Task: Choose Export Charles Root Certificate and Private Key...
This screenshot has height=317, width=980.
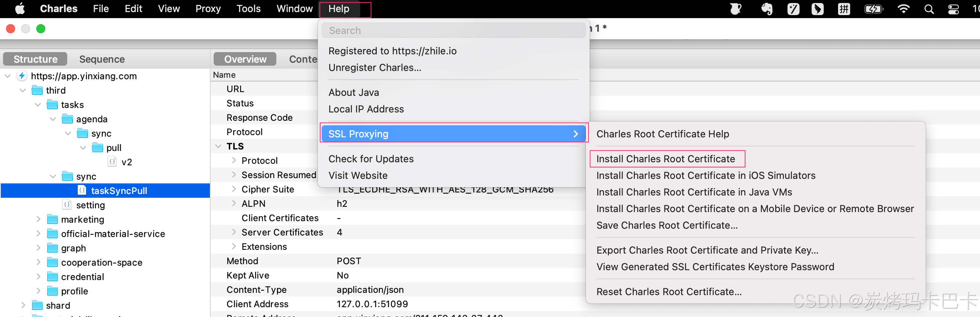Action: click(707, 250)
